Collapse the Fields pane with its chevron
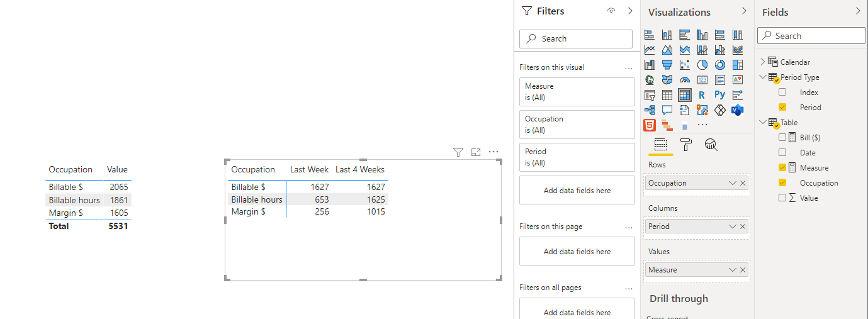The width and height of the screenshot is (868, 319). [x=858, y=11]
